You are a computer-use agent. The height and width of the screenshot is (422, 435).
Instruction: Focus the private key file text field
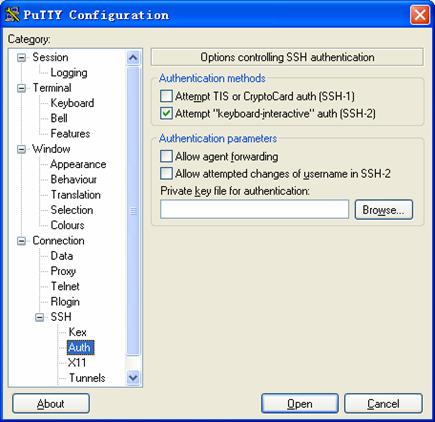254,209
